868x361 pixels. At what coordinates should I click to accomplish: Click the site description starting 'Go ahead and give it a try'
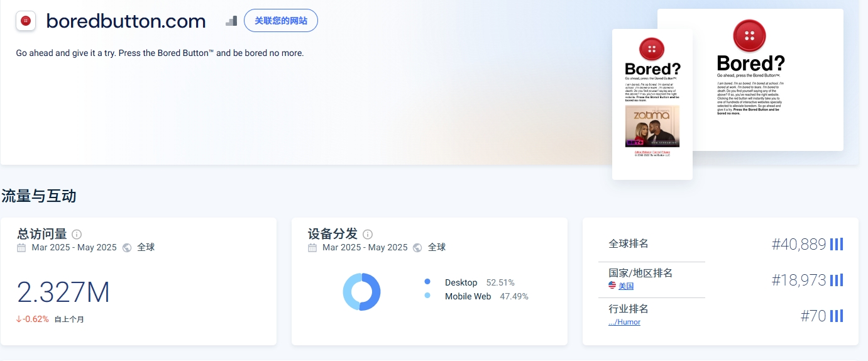point(160,53)
